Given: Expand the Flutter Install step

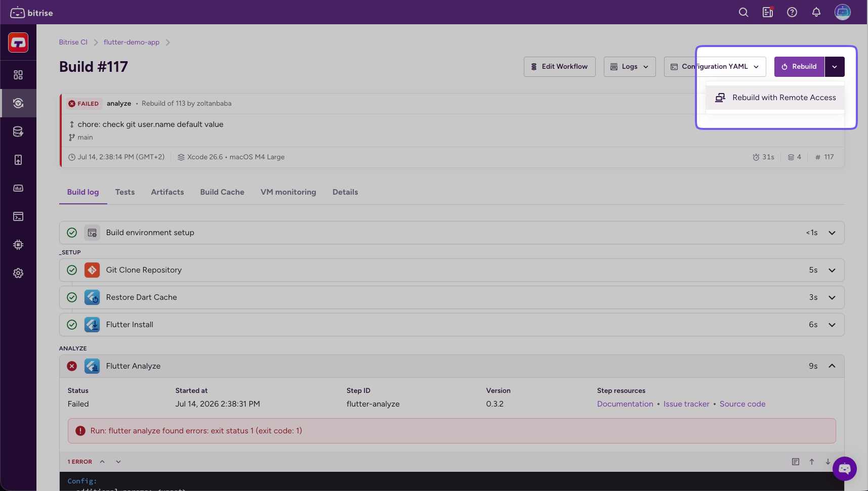Looking at the screenshot, I should tap(832, 325).
